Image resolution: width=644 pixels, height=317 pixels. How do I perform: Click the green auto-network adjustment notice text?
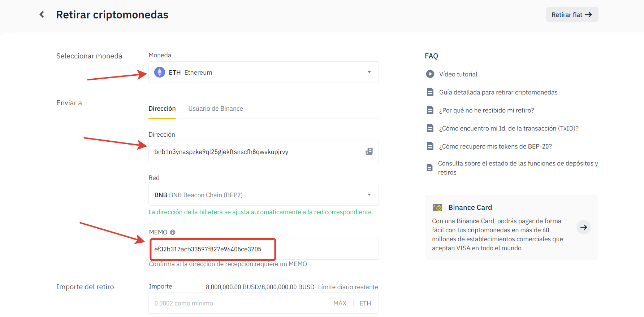point(261,212)
